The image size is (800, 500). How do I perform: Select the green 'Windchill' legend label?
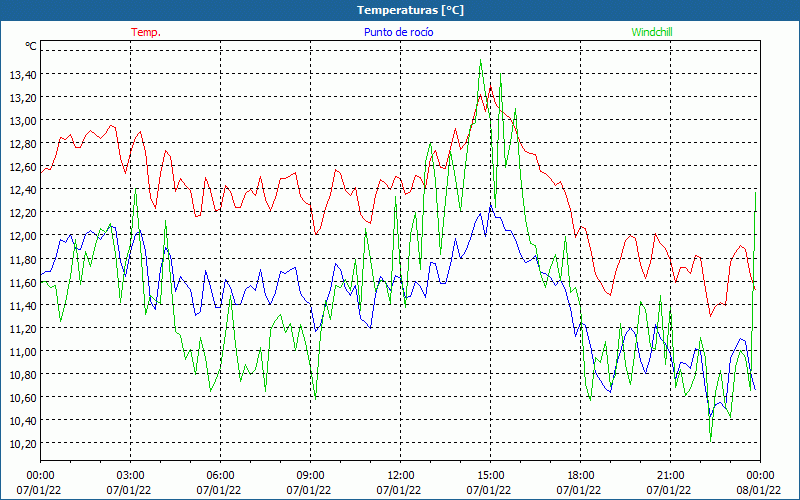pyautogui.click(x=652, y=32)
